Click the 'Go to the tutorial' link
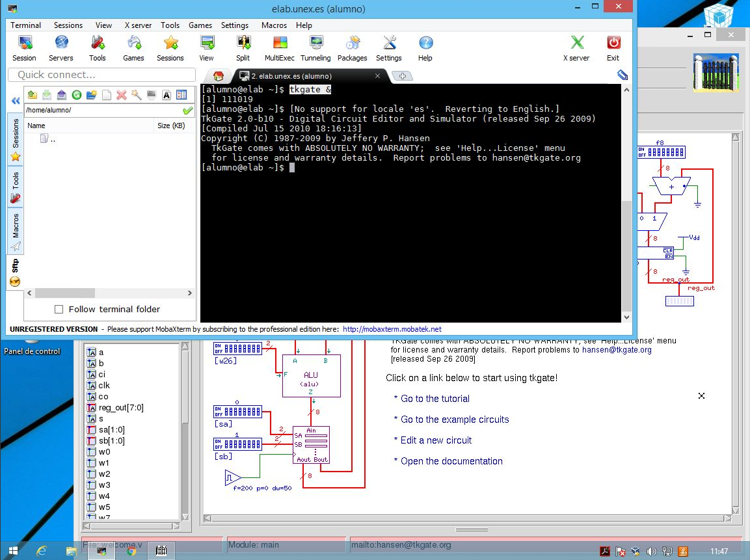 tap(435, 399)
